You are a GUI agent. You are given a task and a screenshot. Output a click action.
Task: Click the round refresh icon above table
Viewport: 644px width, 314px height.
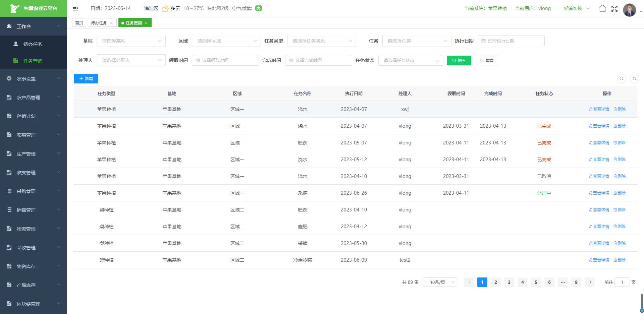tap(634, 78)
